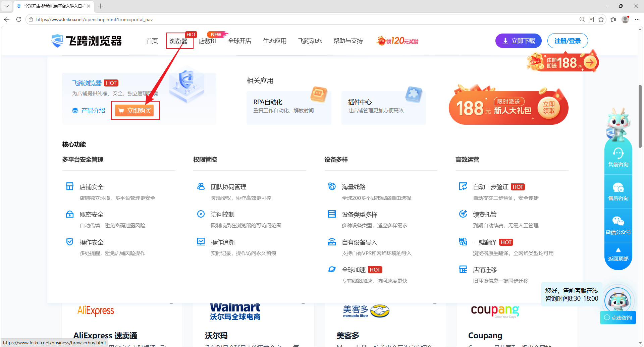644x347 pixels.
Task: Expand the browser tab list chevron
Action: (7, 6)
